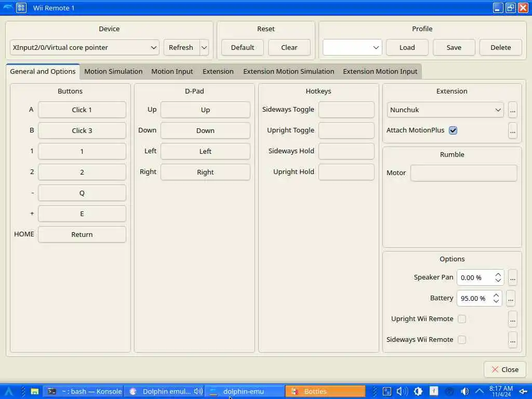Viewport: 532px width, 399px height.
Task: Rebind the B button mapped to Click 3
Action: pos(82,130)
